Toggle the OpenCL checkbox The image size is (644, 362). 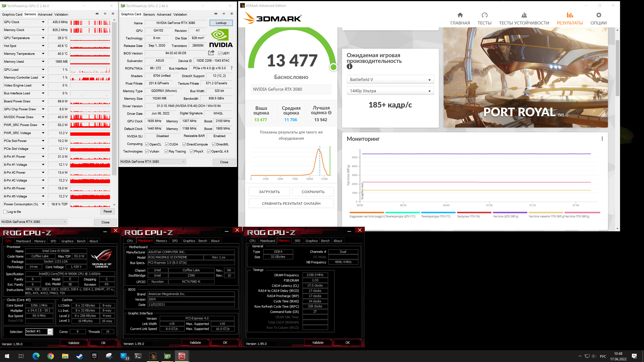pos(147,144)
